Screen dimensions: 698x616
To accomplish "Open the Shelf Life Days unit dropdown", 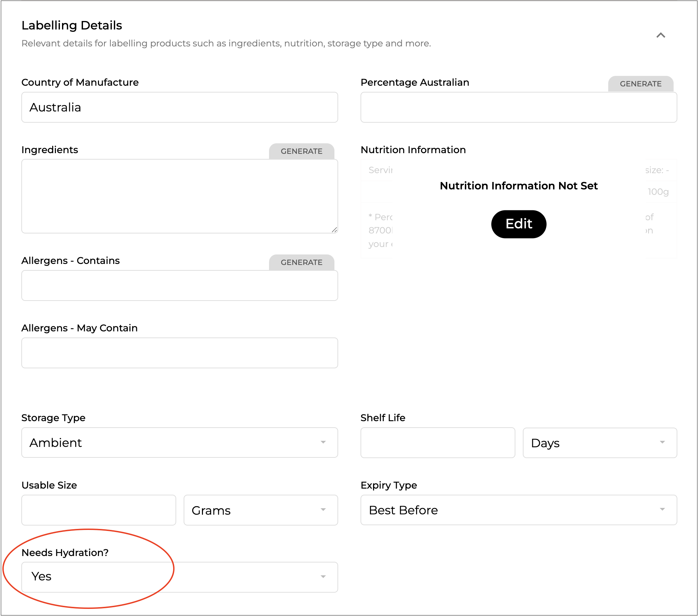I will tap(599, 443).
